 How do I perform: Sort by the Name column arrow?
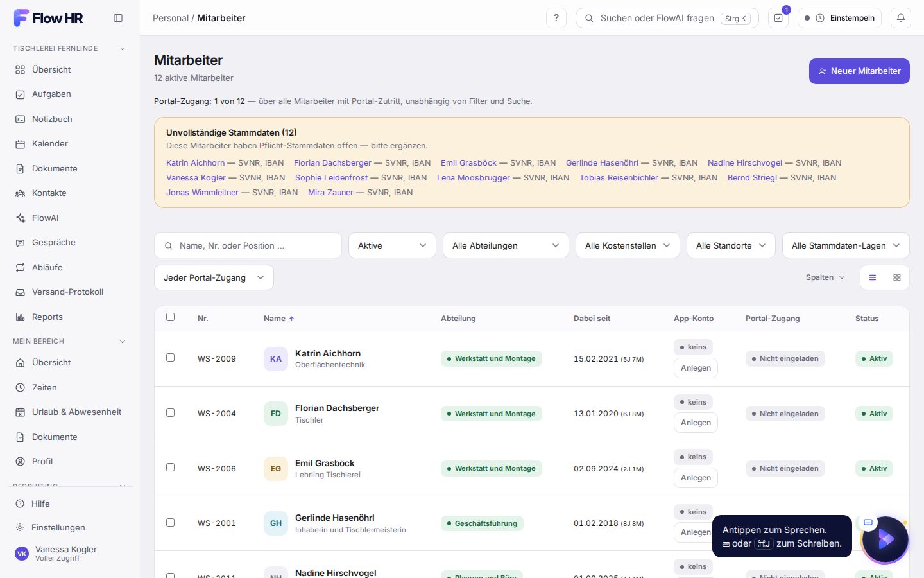tap(292, 319)
